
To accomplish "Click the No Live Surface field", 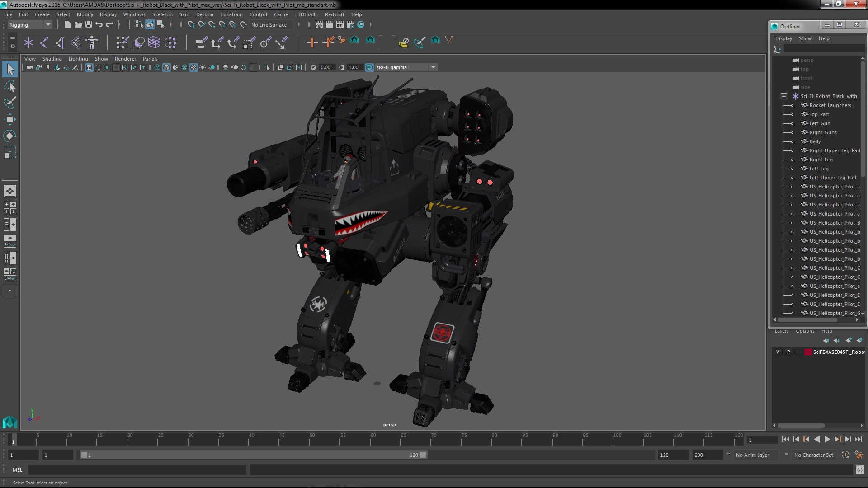I will 271,25.
